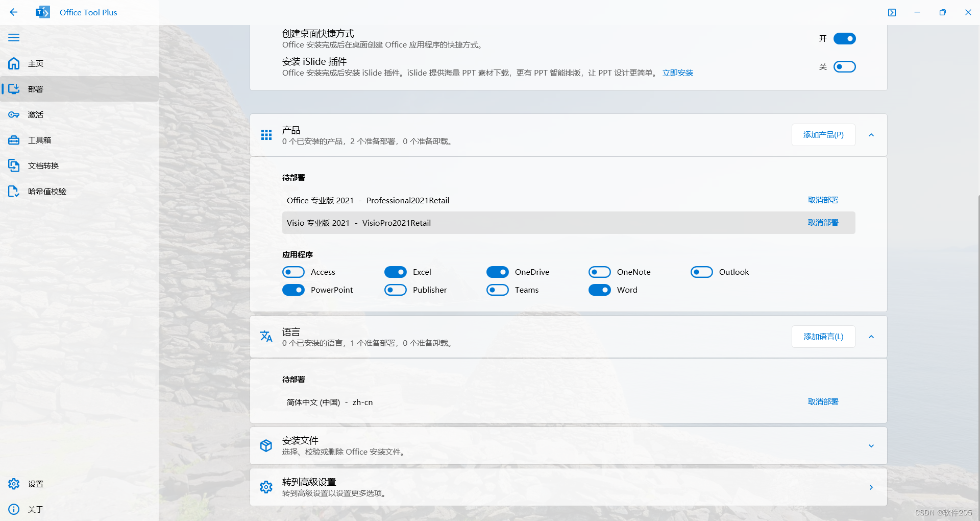Enable the Access application toggle
Image resolution: width=980 pixels, height=521 pixels.
click(x=293, y=272)
